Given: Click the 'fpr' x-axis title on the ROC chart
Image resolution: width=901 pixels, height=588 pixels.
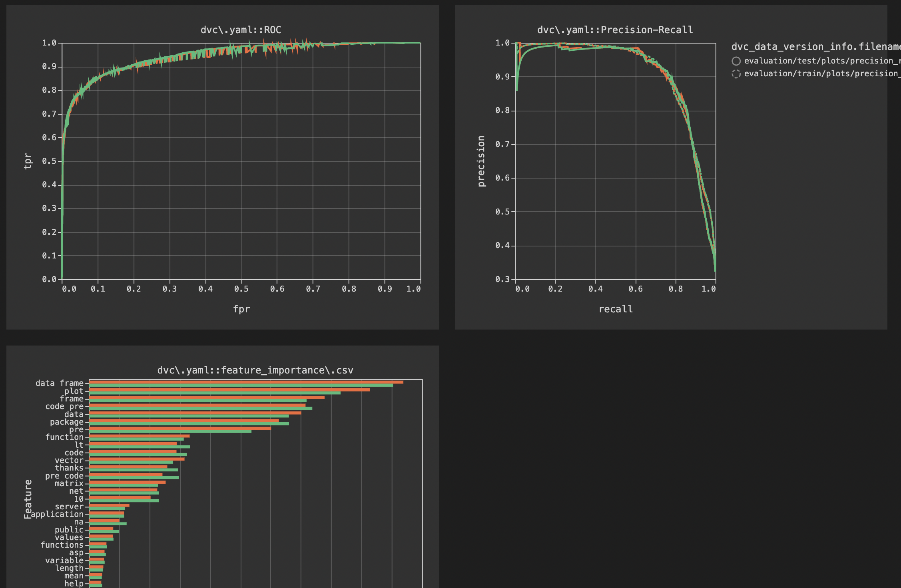Looking at the screenshot, I should click(241, 309).
